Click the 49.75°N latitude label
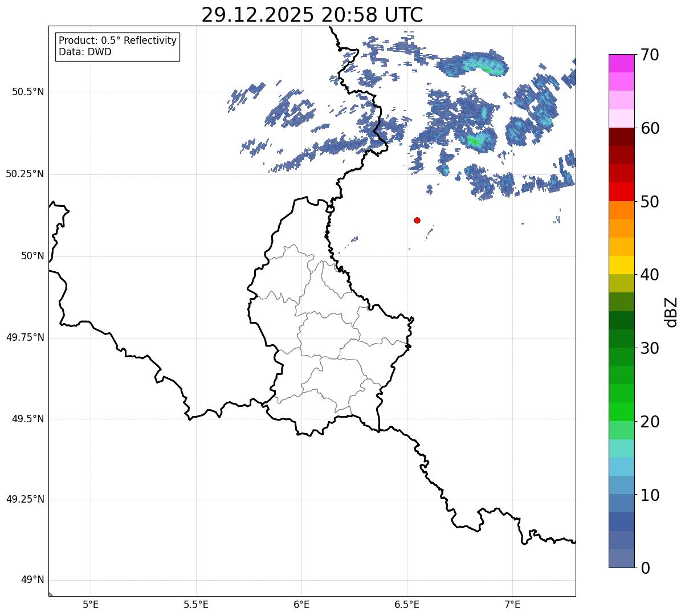Screen dimensions: 685x616 click(x=25, y=337)
